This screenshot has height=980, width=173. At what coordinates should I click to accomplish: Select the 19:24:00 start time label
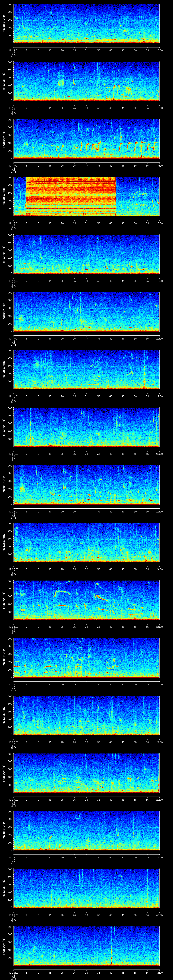click(14, 627)
